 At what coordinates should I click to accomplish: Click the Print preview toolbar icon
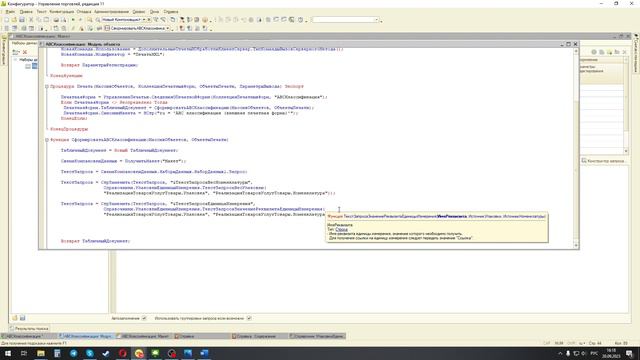64,20
